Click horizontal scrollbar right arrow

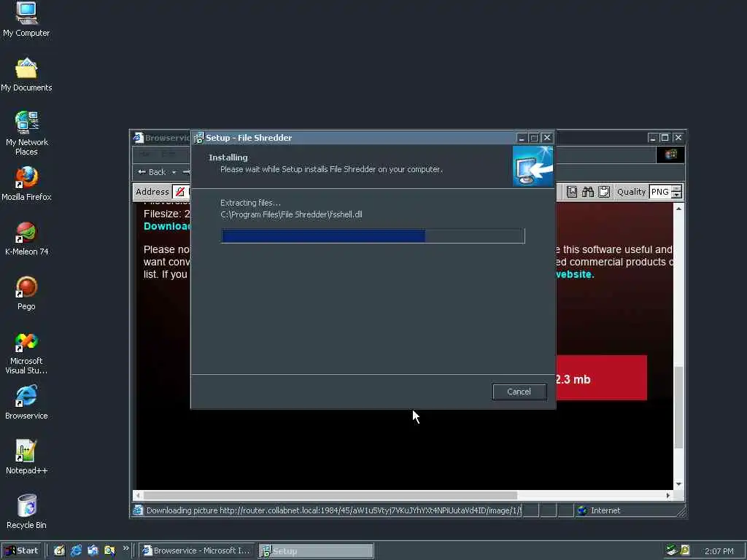pyautogui.click(x=668, y=495)
